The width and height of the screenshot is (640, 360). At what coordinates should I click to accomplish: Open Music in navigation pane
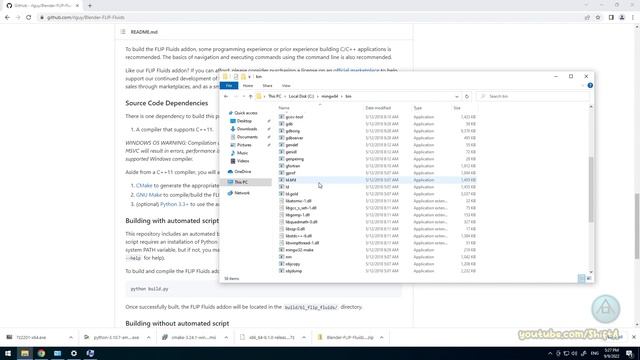click(x=242, y=153)
